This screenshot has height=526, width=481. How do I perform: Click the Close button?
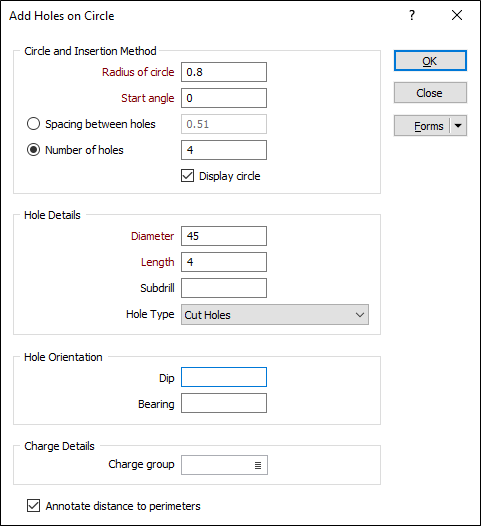pyautogui.click(x=430, y=93)
